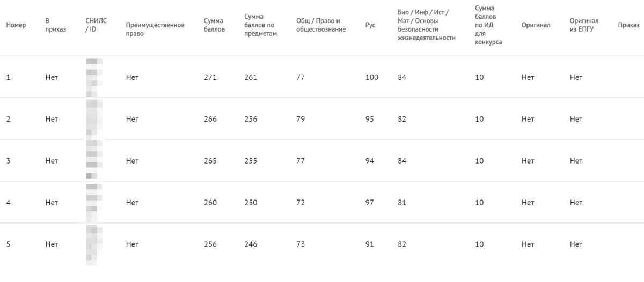
Task: Click the "Приказ" column header
Action: click(x=628, y=25)
